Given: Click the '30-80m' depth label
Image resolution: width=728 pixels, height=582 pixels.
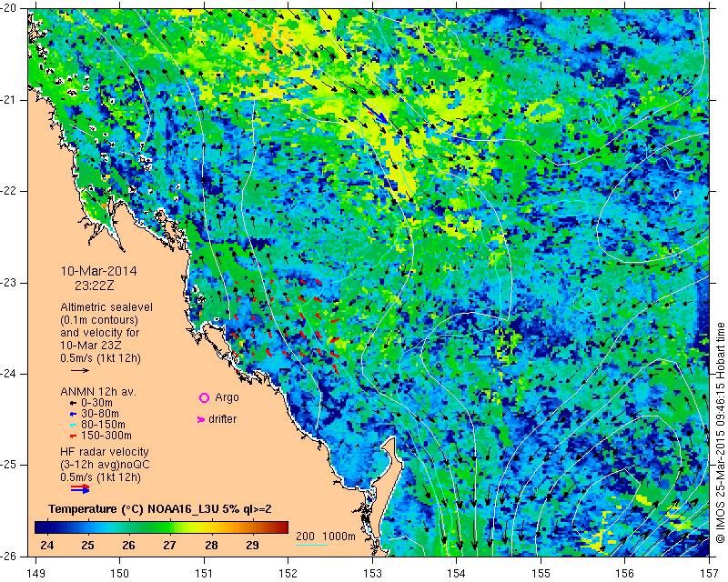Looking at the screenshot, I should pyautogui.click(x=99, y=414).
